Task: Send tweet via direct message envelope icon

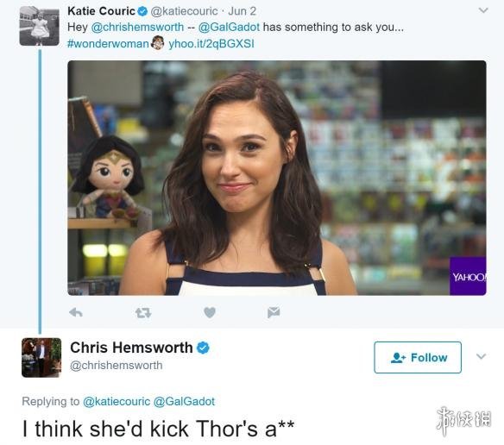Action: pos(274,312)
